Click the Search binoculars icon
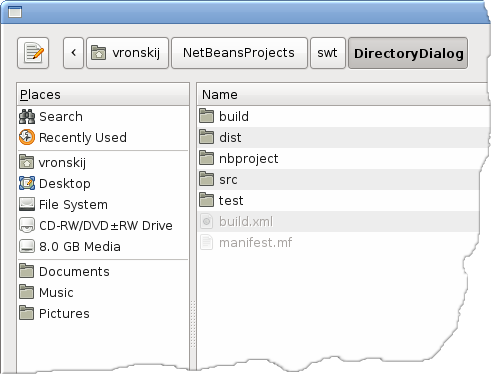The width and height of the screenshot is (491, 374). point(27,117)
